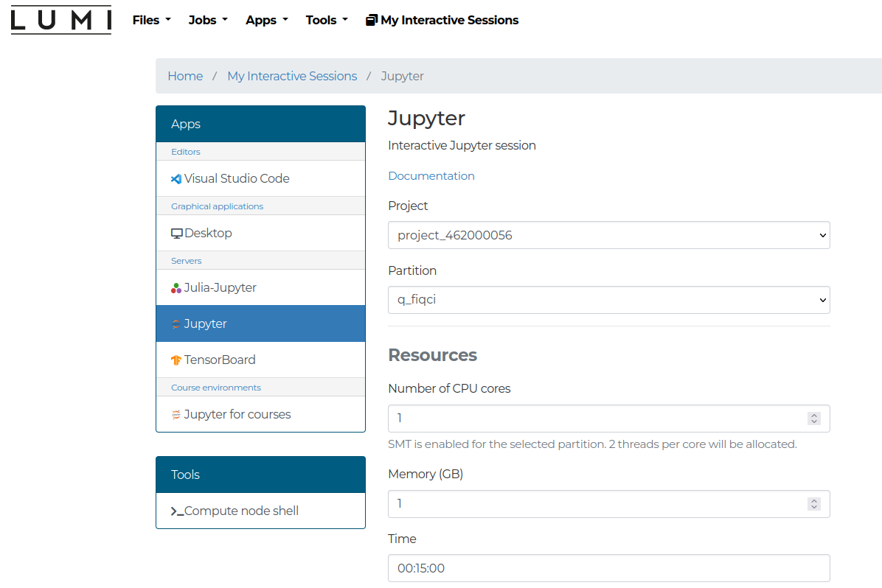Image resolution: width=882 pixels, height=588 pixels.
Task: Select Jupyter for courses app
Action: tap(260, 414)
